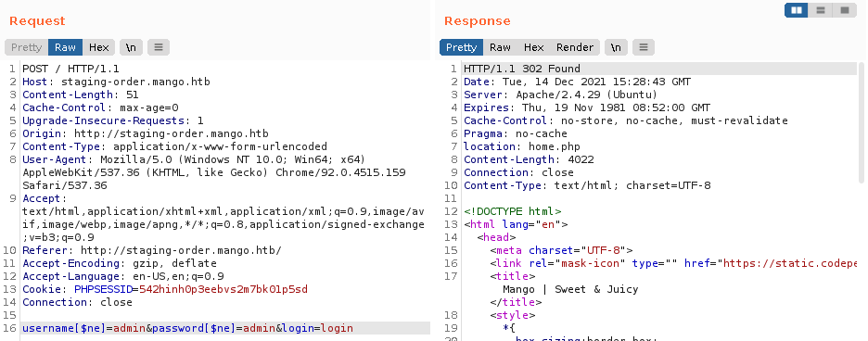This screenshot has height=341, width=868.
Task: Click the request Content-Type urlencoded line
Action: tap(174, 146)
